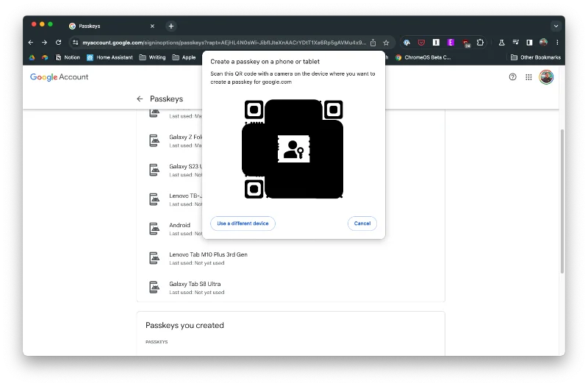
Task: Select the Lenovo TB-J device icon
Action: point(154,199)
